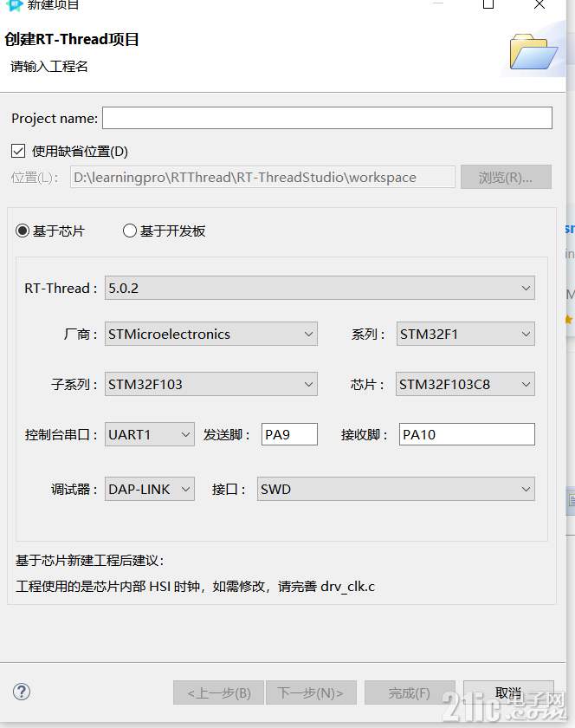The image size is (575, 728).
Task: Click the hint text mentioning drv_clk.c
Action: pos(196,587)
